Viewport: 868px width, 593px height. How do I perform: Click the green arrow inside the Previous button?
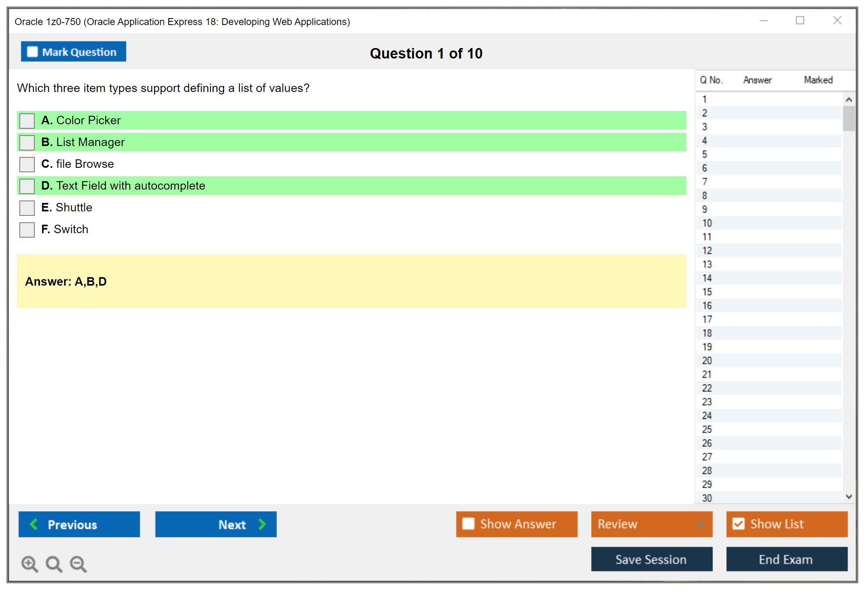(34, 524)
